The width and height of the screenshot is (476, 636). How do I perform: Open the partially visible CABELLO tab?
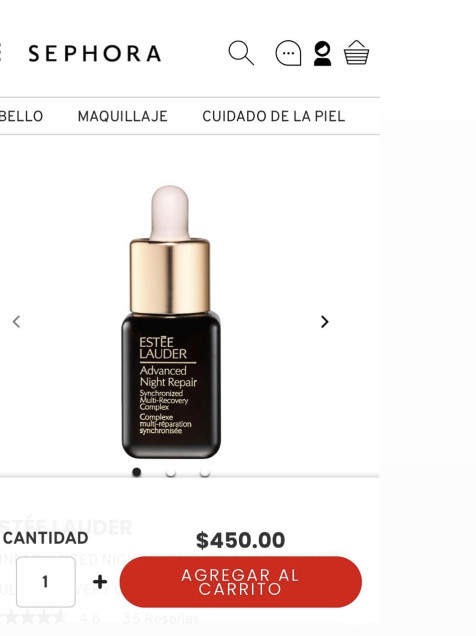click(x=21, y=116)
